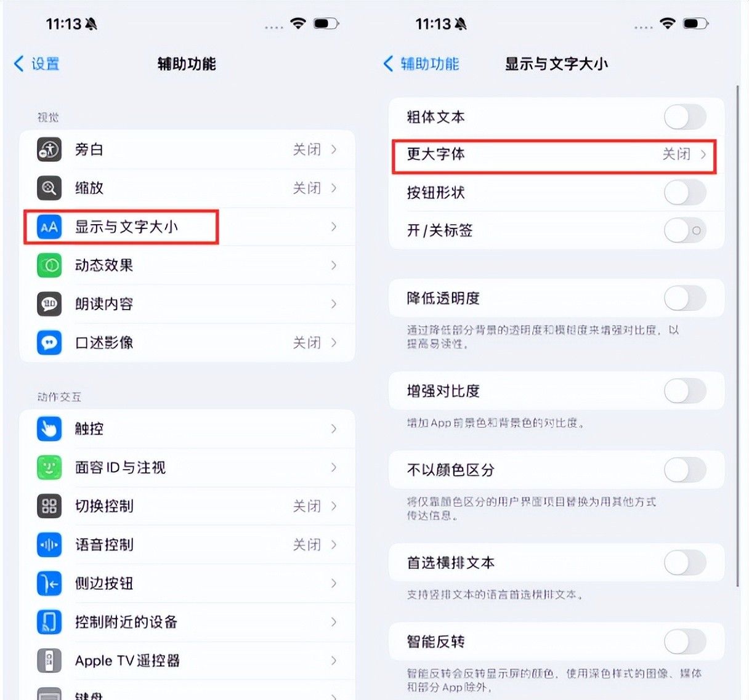Enable the 智能反转 smart invert switch
749x700 pixels.
pyautogui.click(x=685, y=642)
